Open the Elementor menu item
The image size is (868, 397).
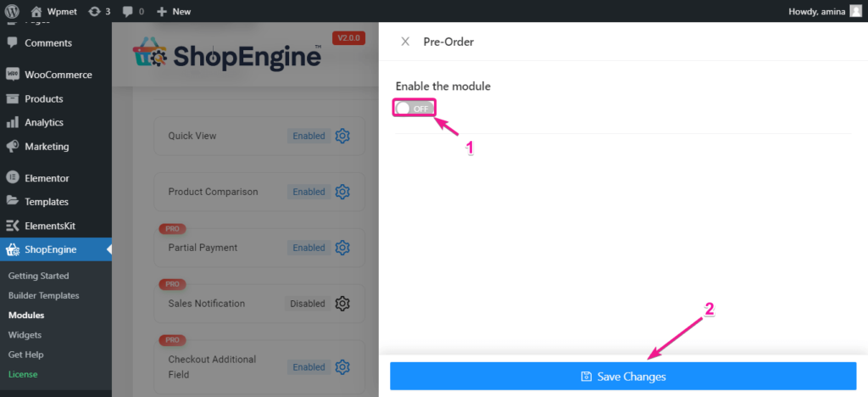coord(47,178)
